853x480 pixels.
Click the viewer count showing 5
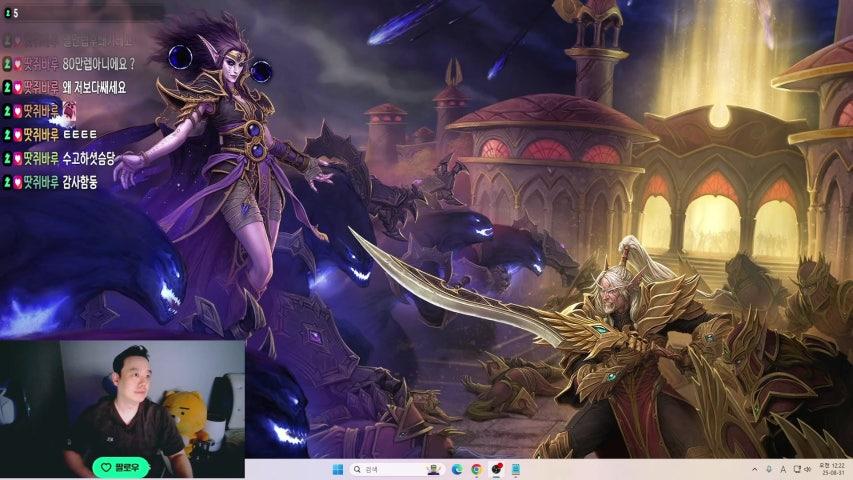click(16, 13)
